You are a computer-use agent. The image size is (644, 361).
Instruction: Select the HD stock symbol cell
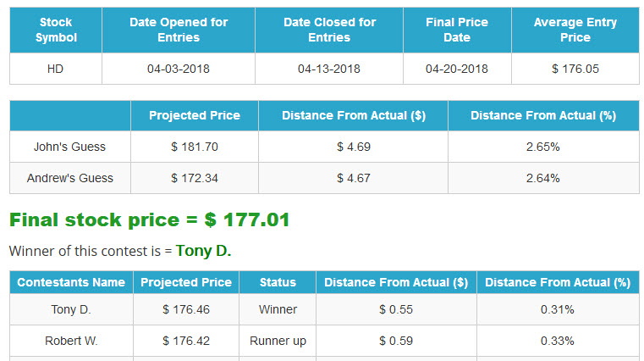56,69
